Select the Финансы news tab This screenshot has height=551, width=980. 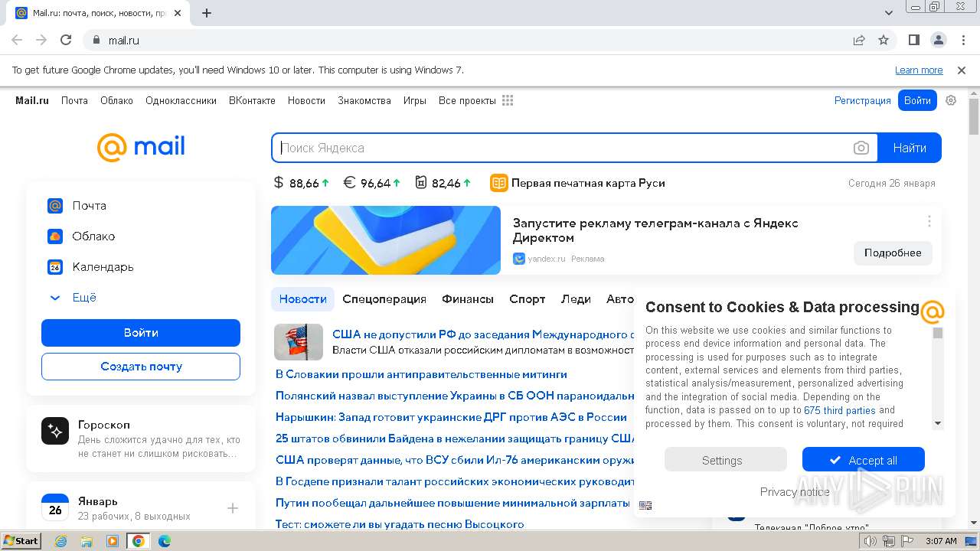tap(468, 299)
